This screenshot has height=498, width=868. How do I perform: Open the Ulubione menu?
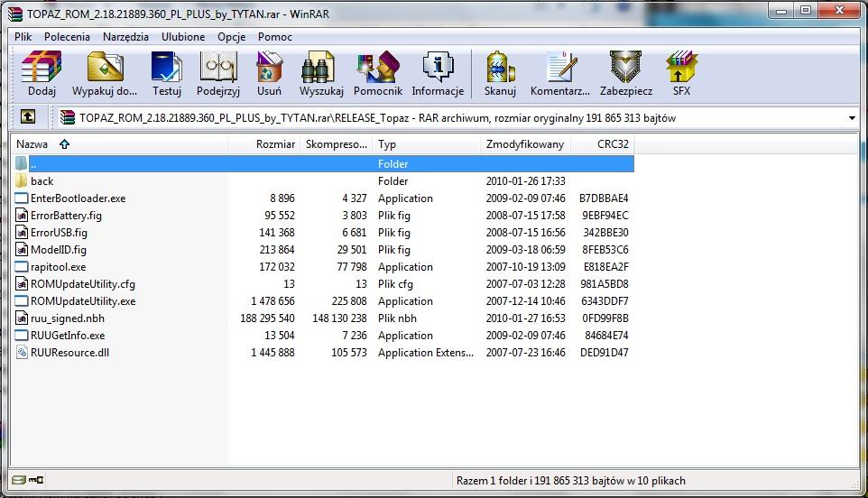point(183,37)
